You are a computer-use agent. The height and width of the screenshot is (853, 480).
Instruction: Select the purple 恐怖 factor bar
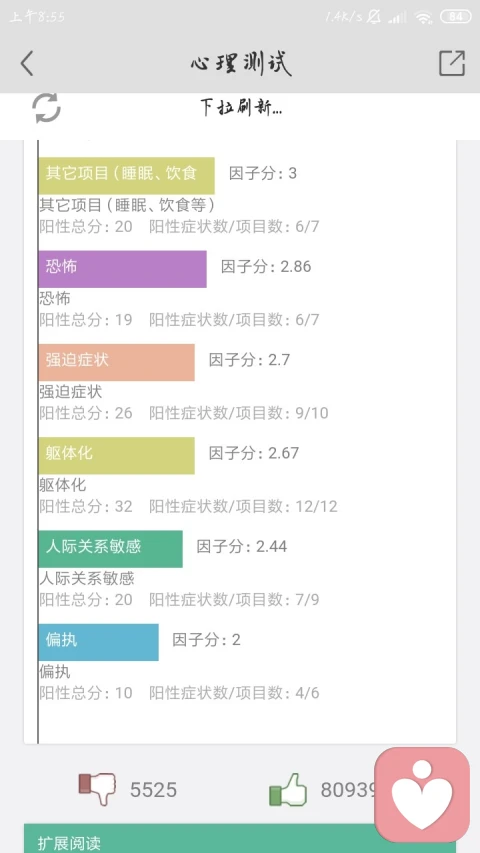(122, 269)
